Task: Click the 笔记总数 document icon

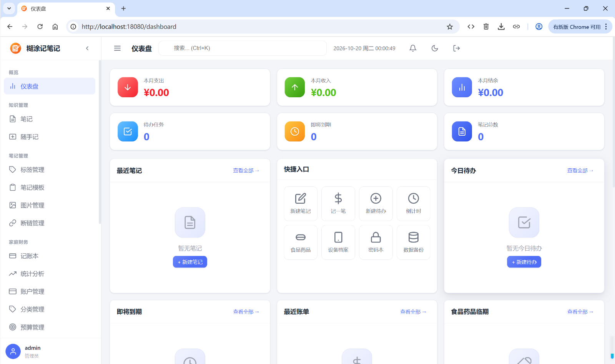Action: [462, 131]
